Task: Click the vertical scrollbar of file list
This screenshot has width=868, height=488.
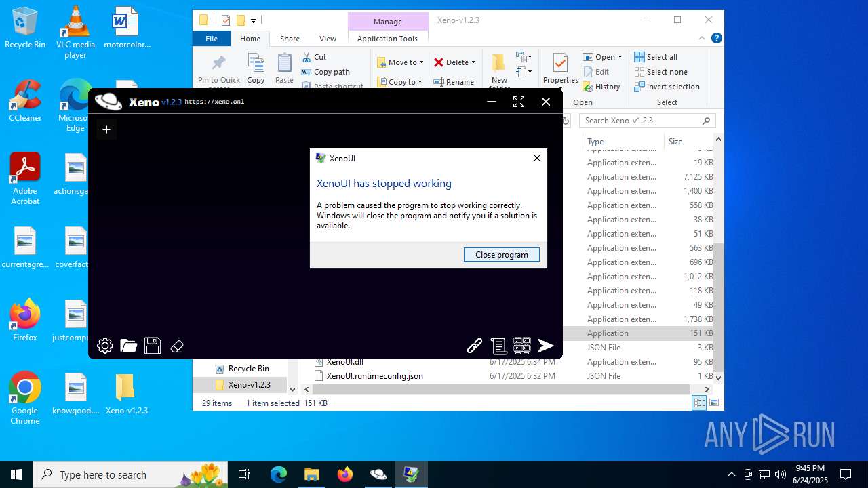Action: (x=718, y=307)
